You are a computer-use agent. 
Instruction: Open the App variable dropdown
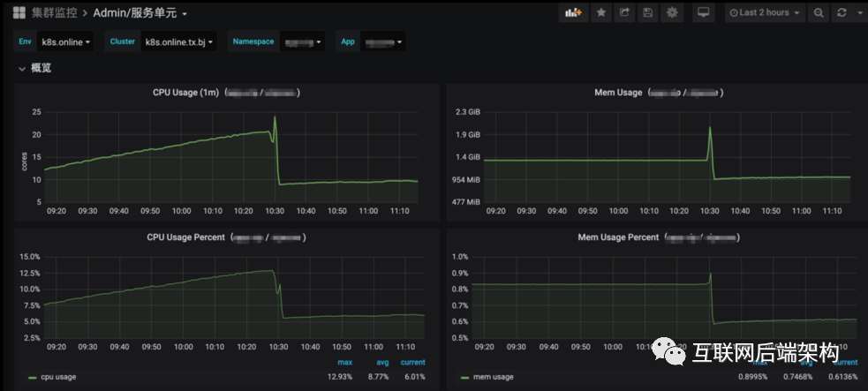383,42
